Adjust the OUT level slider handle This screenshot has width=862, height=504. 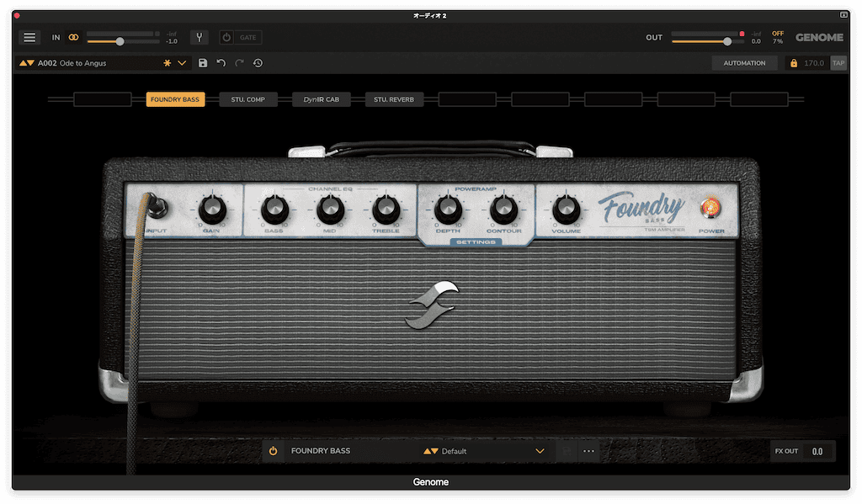pyautogui.click(x=727, y=41)
